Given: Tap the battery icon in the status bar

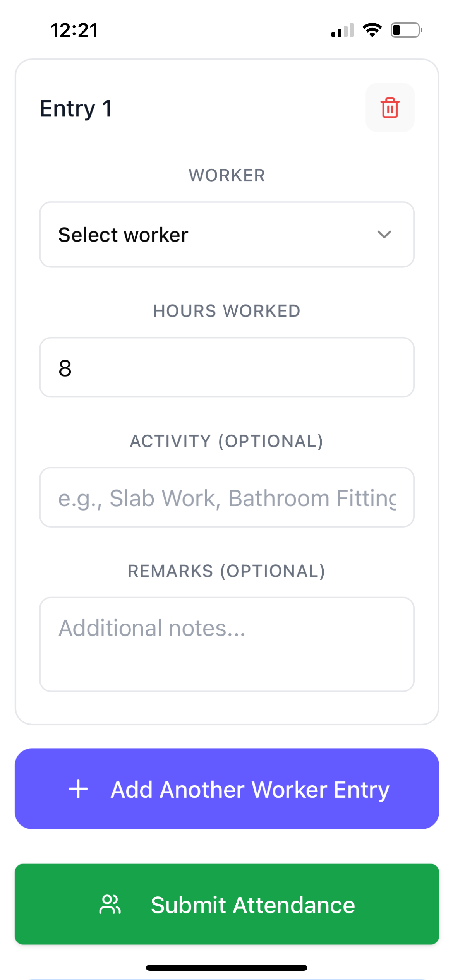Looking at the screenshot, I should (406, 30).
